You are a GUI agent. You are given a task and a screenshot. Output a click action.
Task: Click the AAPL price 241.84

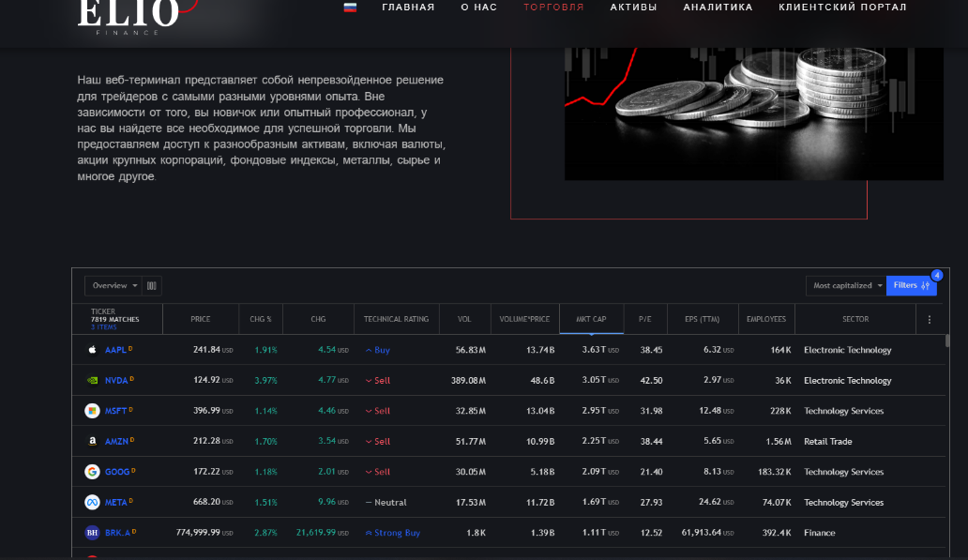point(206,350)
